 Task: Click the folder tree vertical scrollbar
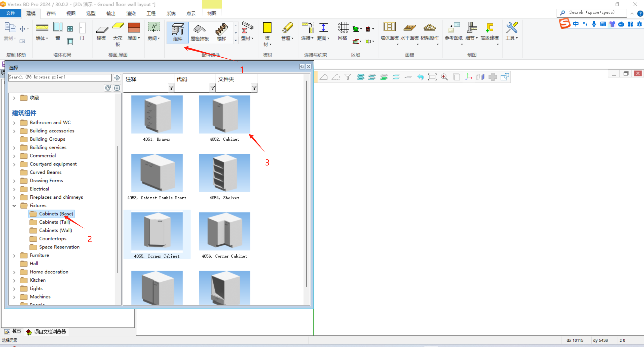(118, 209)
